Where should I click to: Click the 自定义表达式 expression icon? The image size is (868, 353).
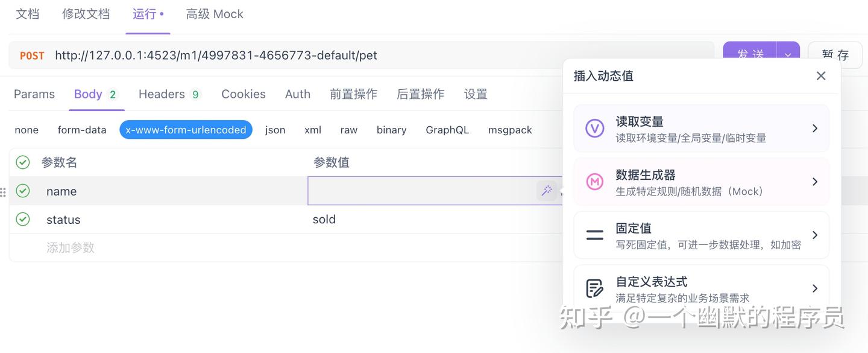click(x=595, y=288)
